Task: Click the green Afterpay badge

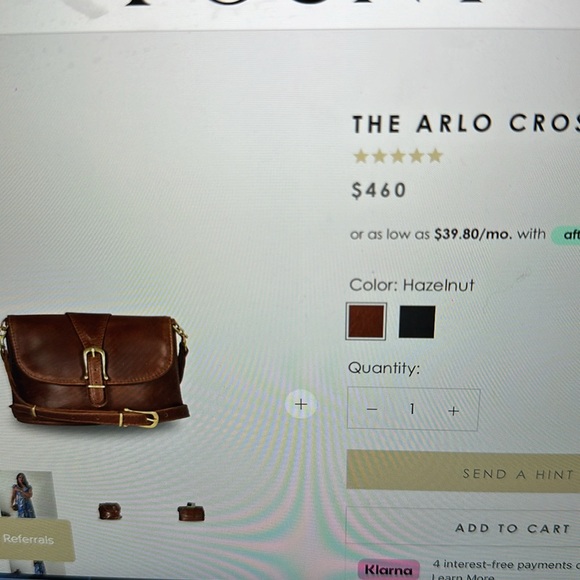Action: pos(566,235)
